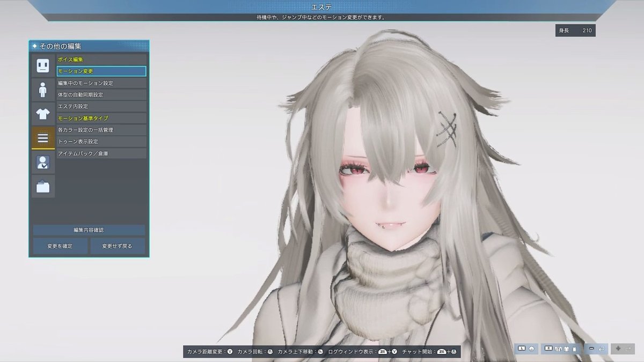This screenshot has height=362, width=644.
Task: Open エステ内設定
Action: [101, 106]
